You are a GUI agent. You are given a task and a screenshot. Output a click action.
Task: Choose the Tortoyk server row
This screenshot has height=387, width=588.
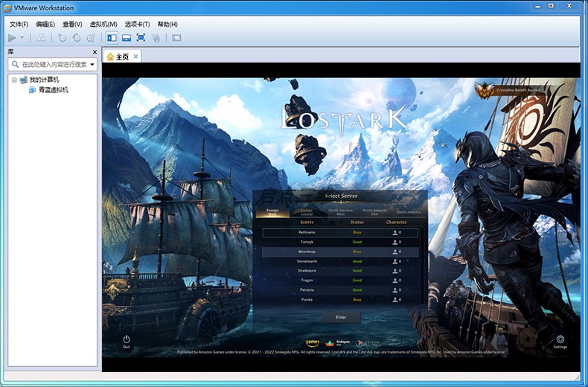pyautogui.click(x=340, y=243)
